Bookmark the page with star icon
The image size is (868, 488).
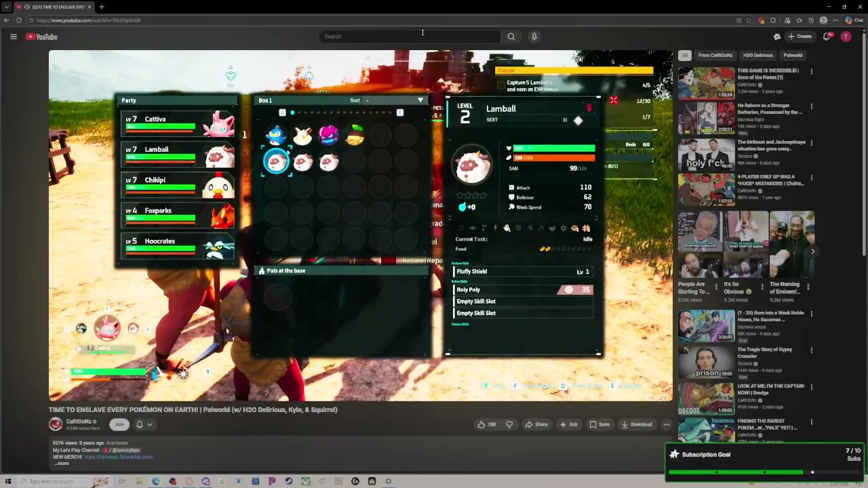(749, 20)
